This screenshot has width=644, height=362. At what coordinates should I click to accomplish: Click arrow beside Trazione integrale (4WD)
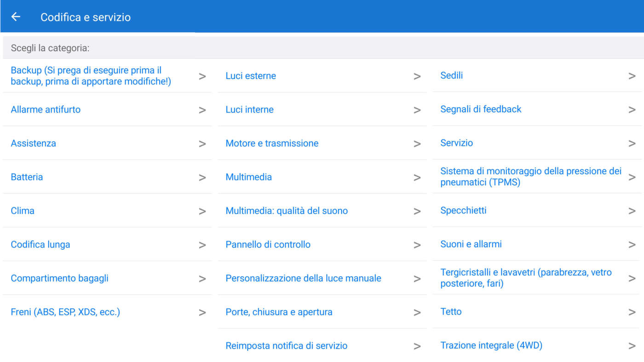(632, 345)
